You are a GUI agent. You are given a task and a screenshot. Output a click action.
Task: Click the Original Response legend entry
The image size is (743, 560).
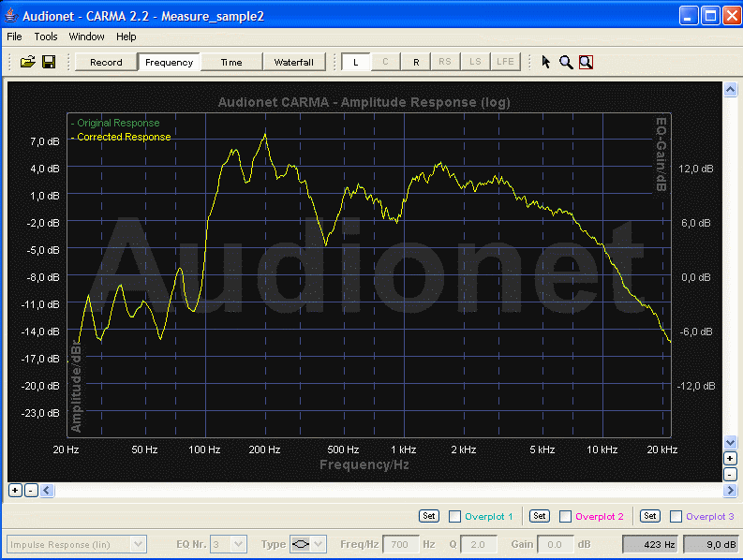coord(115,123)
